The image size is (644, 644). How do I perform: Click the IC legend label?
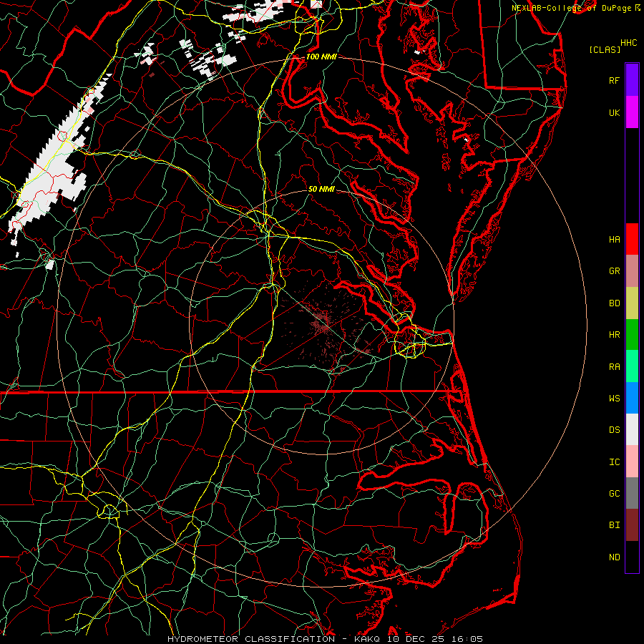click(615, 462)
